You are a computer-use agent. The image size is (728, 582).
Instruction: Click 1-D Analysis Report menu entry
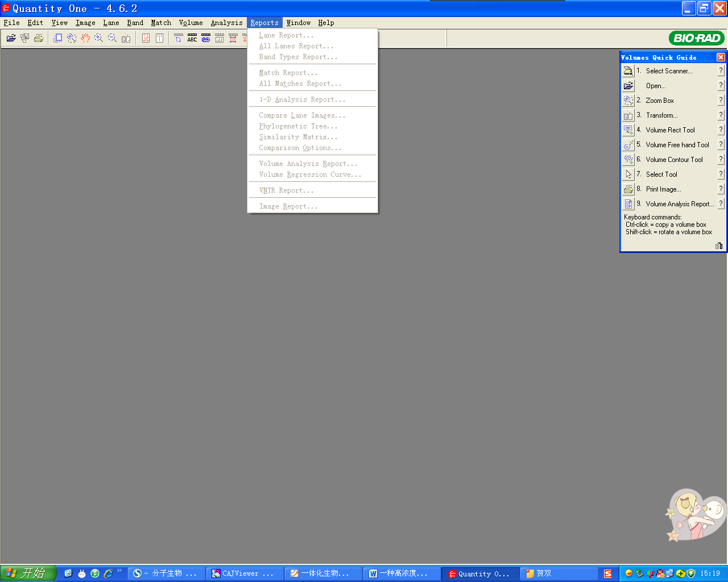tap(313, 99)
